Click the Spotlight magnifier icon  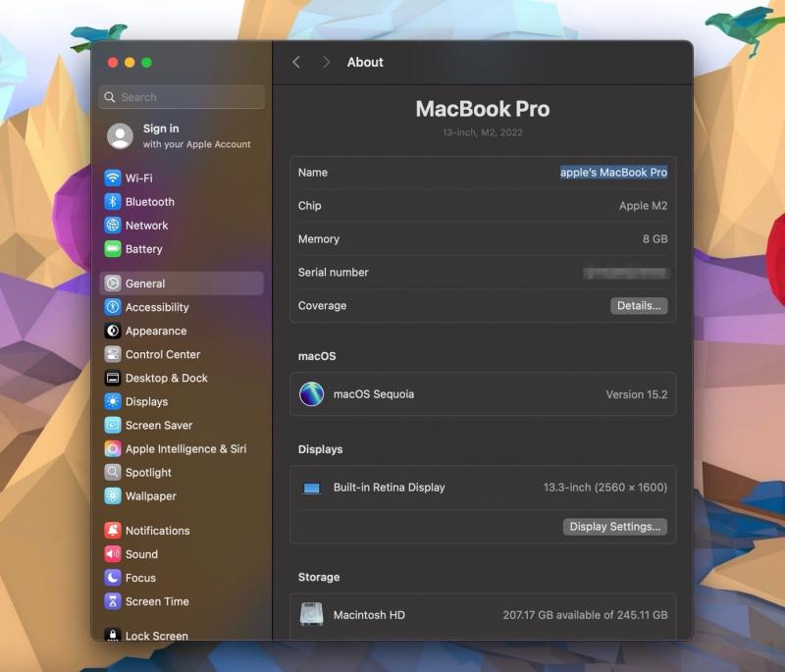113,472
